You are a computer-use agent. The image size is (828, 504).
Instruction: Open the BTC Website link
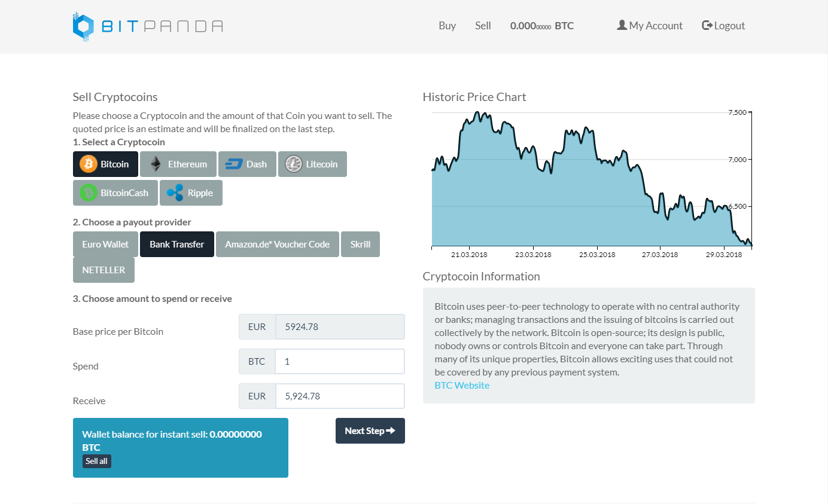tap(462, 386)
